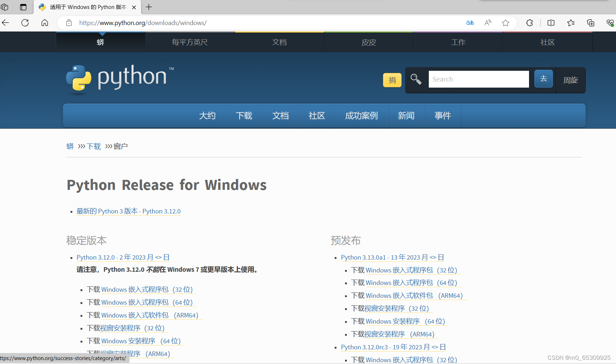Open the 下载 menu in the navigation bar
This screenshot has width=616, height=364.
(244, 115)
